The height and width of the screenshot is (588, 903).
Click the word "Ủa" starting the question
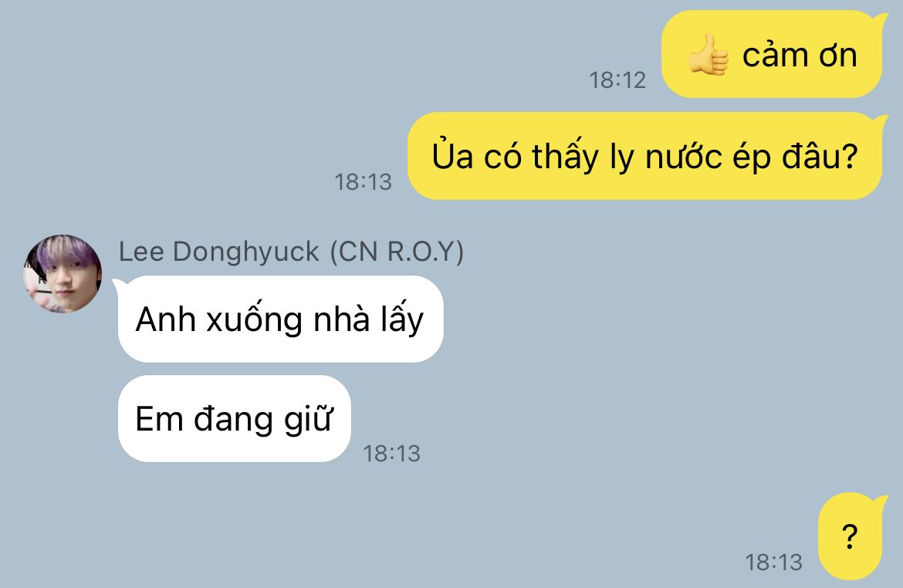[x=452, y=154]
